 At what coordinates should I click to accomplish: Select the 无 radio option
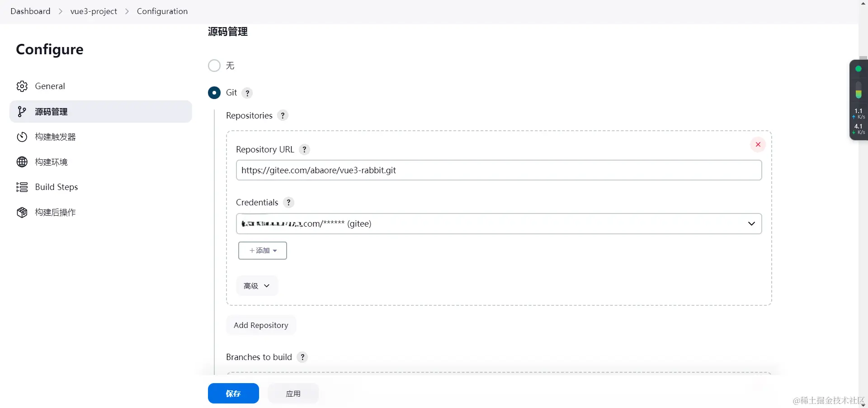click(214, 66)
